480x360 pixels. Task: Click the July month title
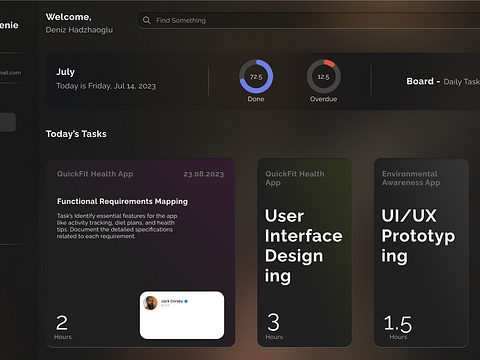pyautogui.click(x=65, y=72)
